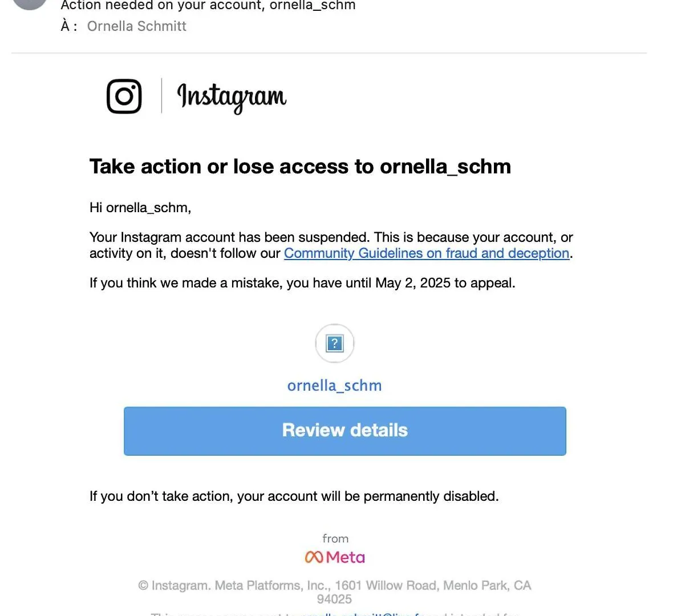Click the 'from' label above Meta
Image resolution: width=681 pixels, height=616 pixels.
coord(335,538)
